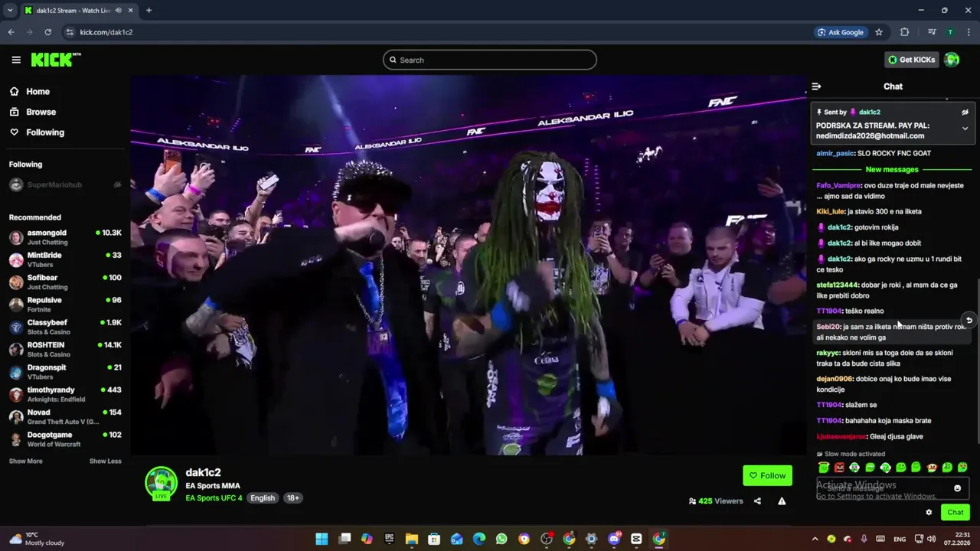Show hidden system tray icons
Screen dimensions: 980x551
pyautogui.click(x=815, y=539)
